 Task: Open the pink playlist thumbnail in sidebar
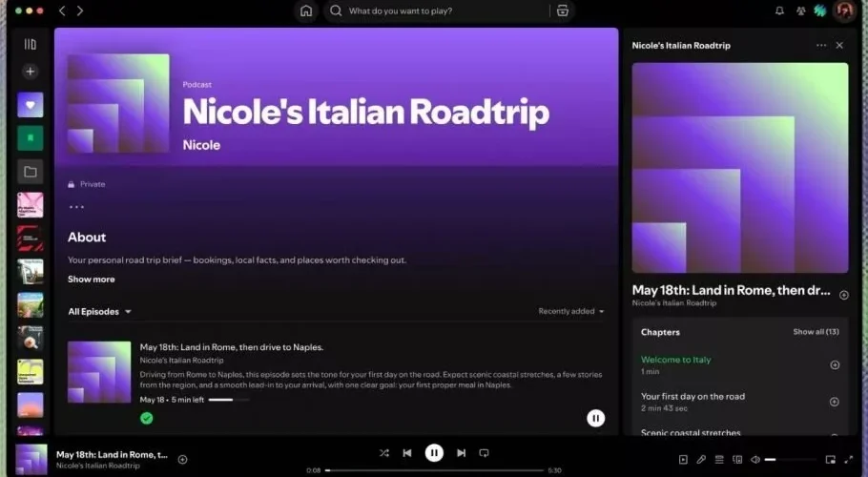pos(31,205)
